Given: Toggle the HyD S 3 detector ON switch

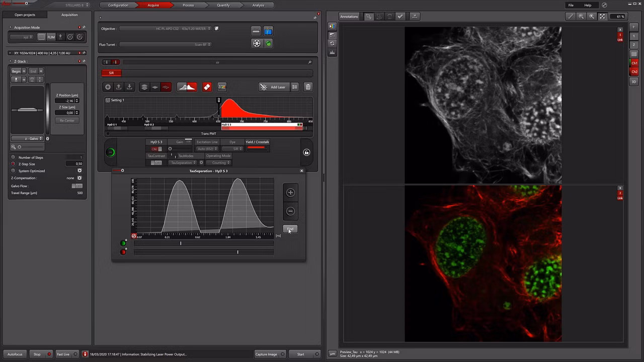Looking at the screenshot, I should (156, 149).
